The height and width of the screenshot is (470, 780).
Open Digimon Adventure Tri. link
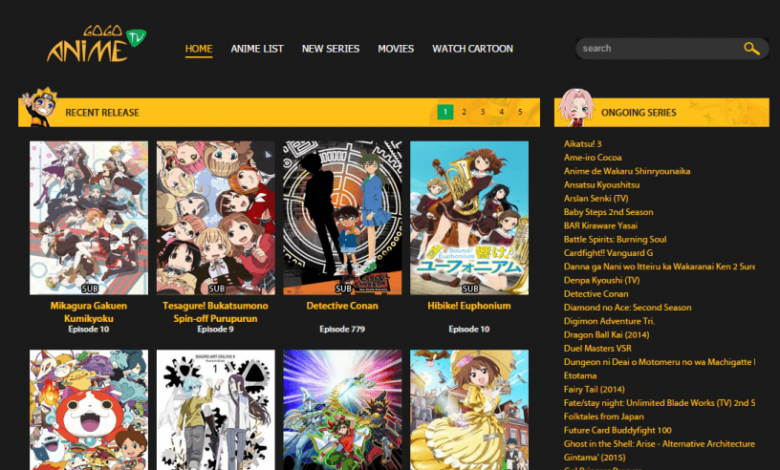609,321
